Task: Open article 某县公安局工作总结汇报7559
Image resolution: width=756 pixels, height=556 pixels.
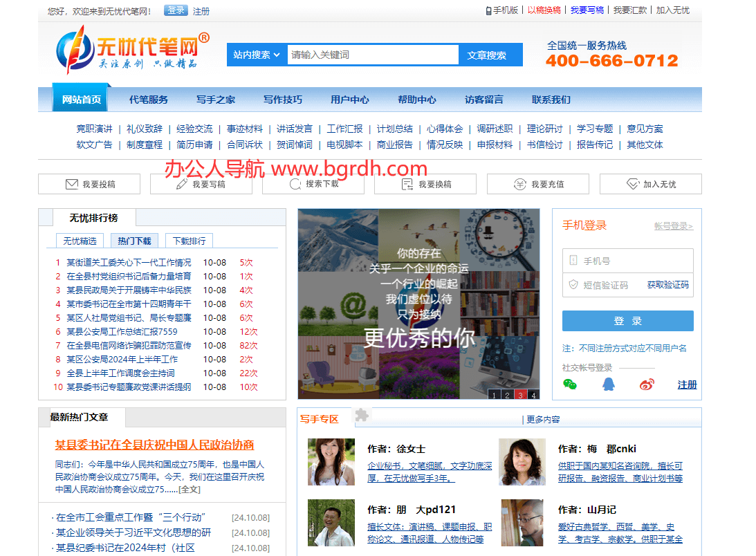Action: 122,332
